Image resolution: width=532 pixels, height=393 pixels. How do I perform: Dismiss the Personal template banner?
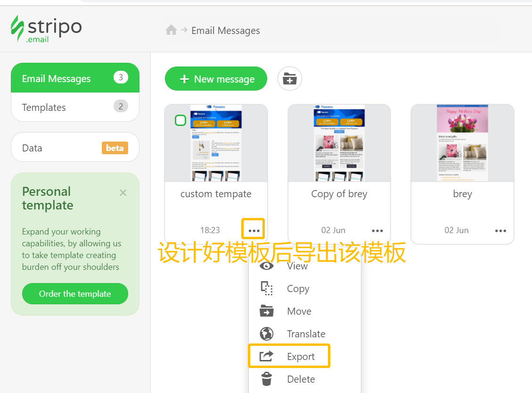click(123, 192)
